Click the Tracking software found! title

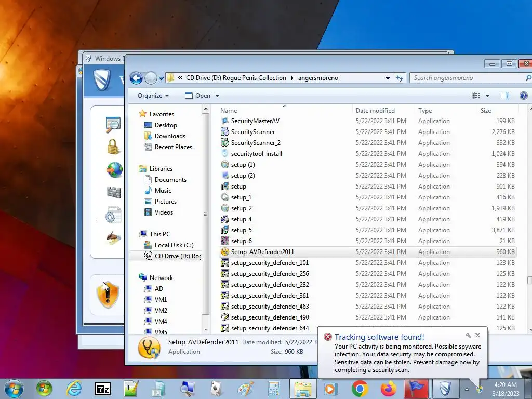click(379, 337)
